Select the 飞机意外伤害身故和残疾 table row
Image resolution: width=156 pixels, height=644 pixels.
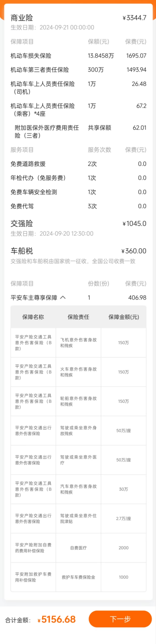(78, 342)
